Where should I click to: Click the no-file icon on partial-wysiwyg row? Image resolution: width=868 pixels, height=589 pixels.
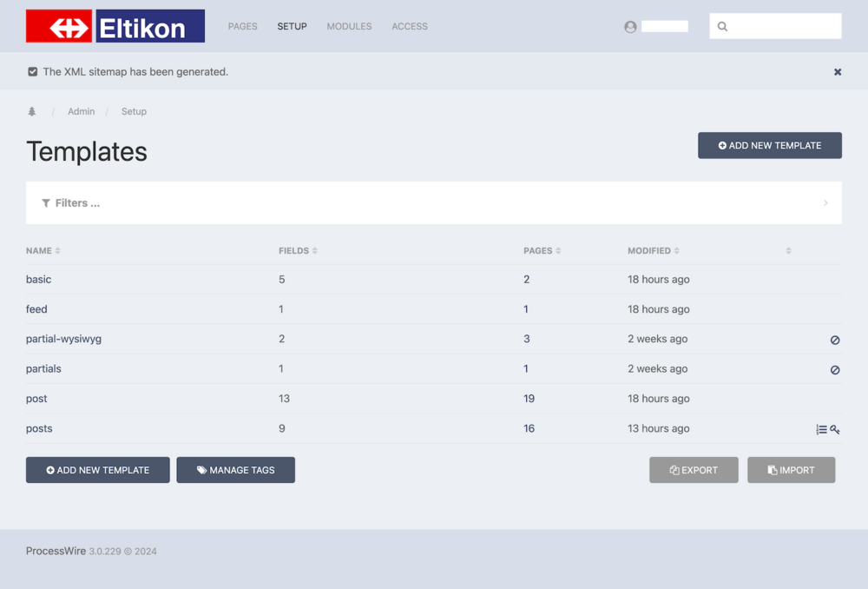pyautogui.click(x=835, y=340)
